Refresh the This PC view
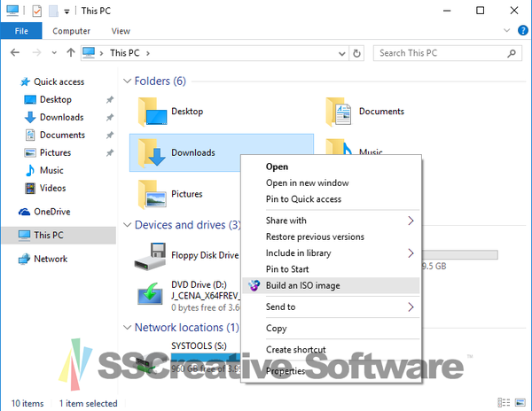Image resolution: width=532 pixels, height=411 pixels. 356,53
